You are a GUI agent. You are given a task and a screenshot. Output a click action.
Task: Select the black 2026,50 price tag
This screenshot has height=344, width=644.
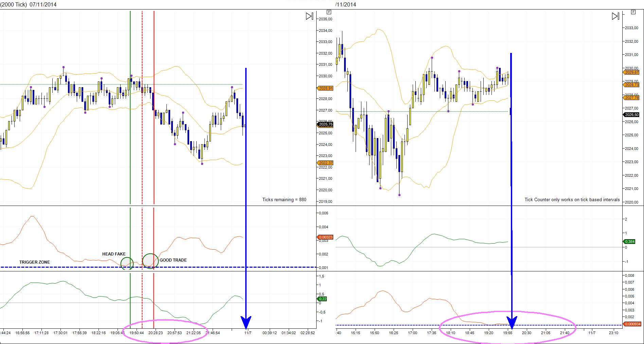[632, 115]
